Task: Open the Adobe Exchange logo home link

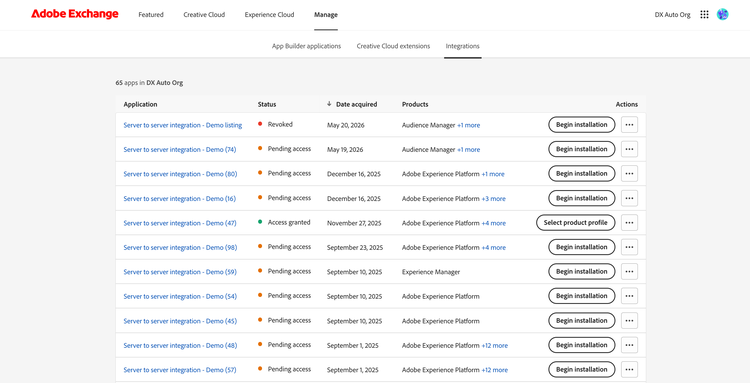Action: 75,14
